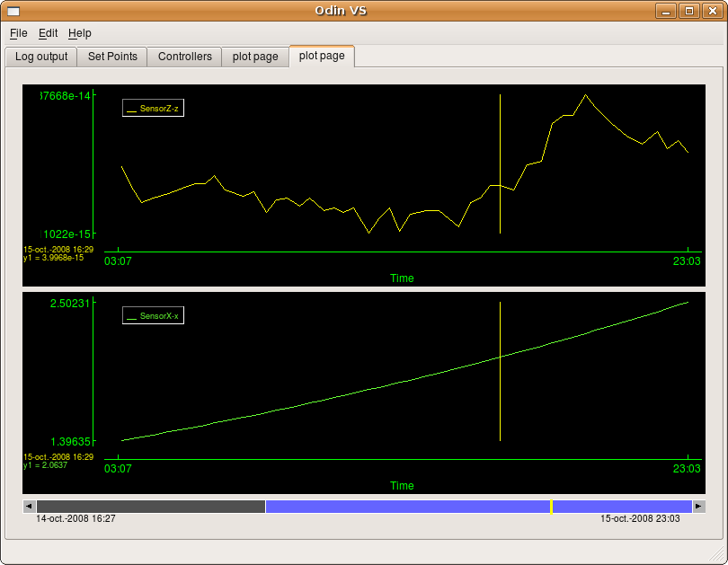Close the Odin VS window

click(712, 11)
